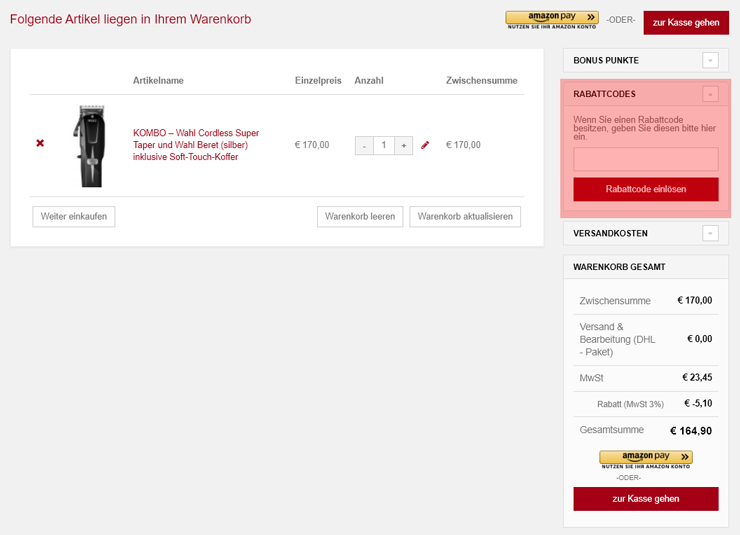Click the Warenkorb Gesamt heading

(619, 267)
